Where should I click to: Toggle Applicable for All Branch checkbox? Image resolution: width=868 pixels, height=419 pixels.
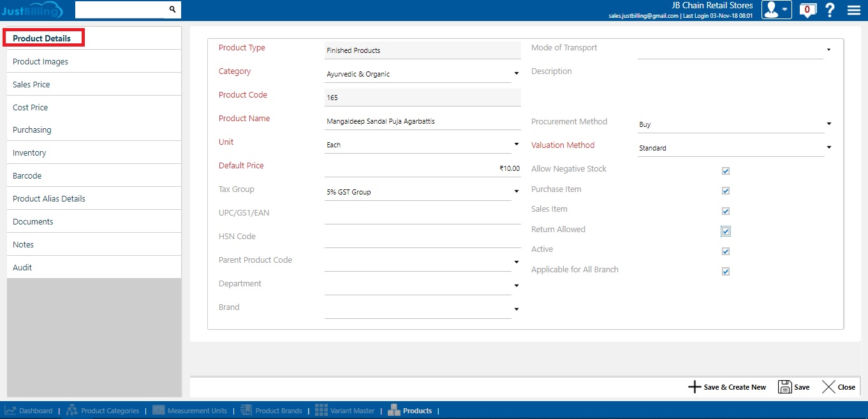click(x=726, y=272)
